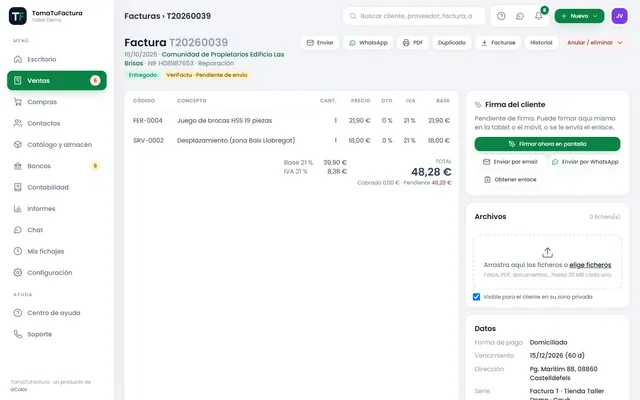Click the Catálogo box icon
Screen dimensions: 640x400
18,144
